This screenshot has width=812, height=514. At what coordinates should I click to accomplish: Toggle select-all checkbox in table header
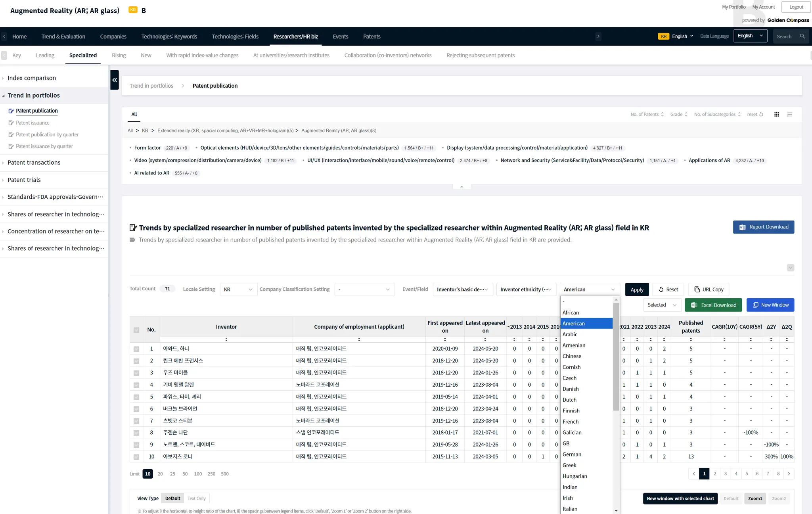[x=136, y=330]
